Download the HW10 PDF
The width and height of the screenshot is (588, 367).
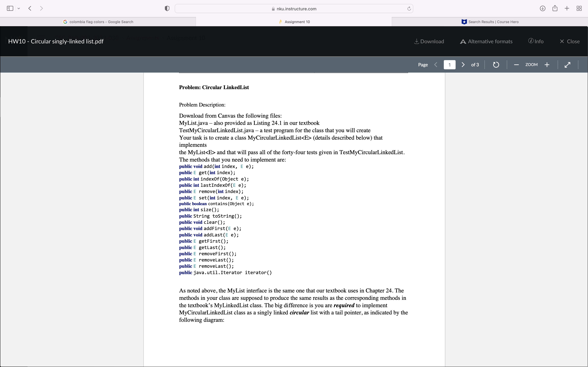(429, 41)
